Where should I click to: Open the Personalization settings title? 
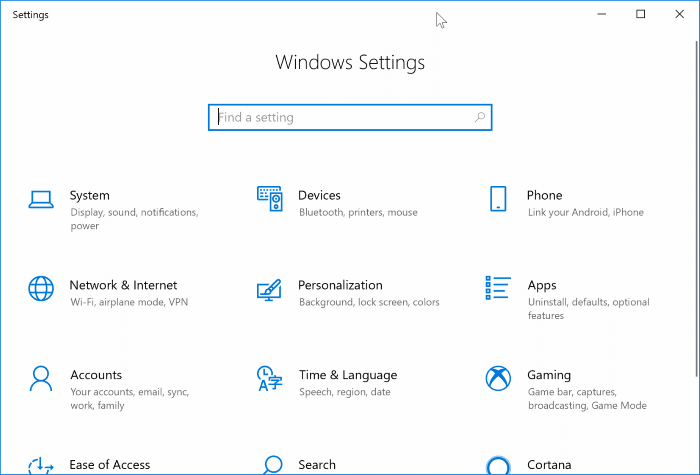(x=340, y=285)
